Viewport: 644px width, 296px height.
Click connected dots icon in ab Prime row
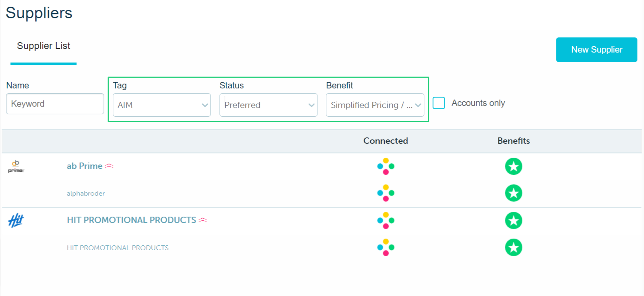(x=386, y=167)
